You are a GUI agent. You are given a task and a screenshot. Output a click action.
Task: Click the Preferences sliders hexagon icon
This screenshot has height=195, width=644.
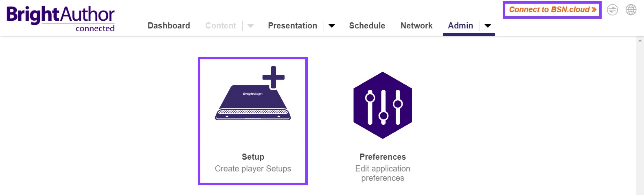pos(383,105)
